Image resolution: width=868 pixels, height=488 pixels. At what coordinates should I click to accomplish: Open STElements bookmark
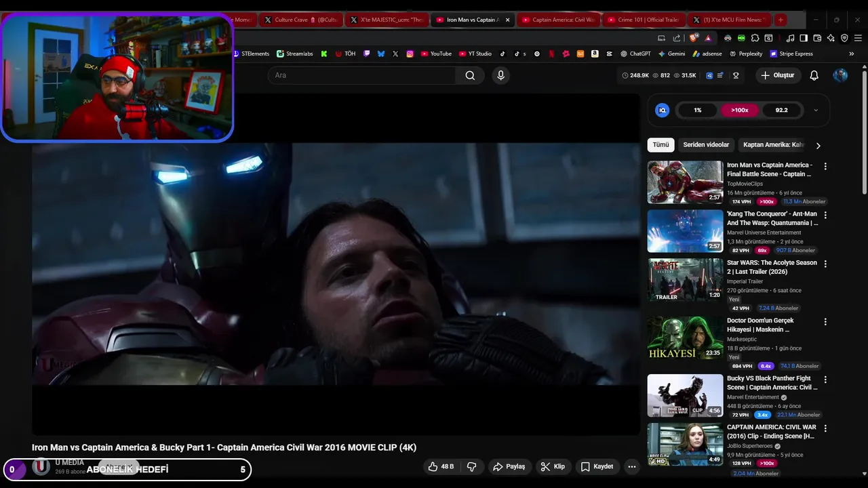coord(251,54)
